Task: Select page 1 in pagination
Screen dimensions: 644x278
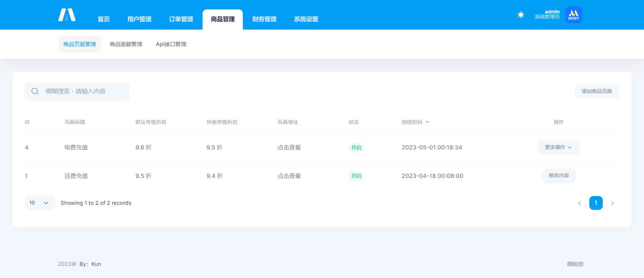Action: pos(596,203)
